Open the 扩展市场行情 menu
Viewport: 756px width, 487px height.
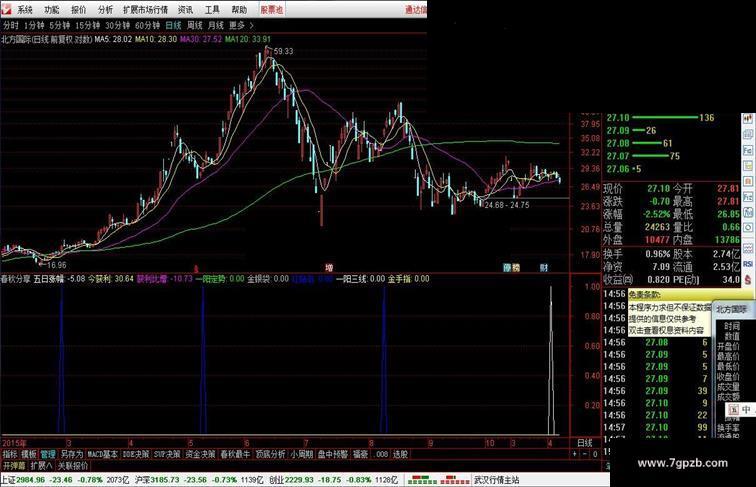click(146, 9)
